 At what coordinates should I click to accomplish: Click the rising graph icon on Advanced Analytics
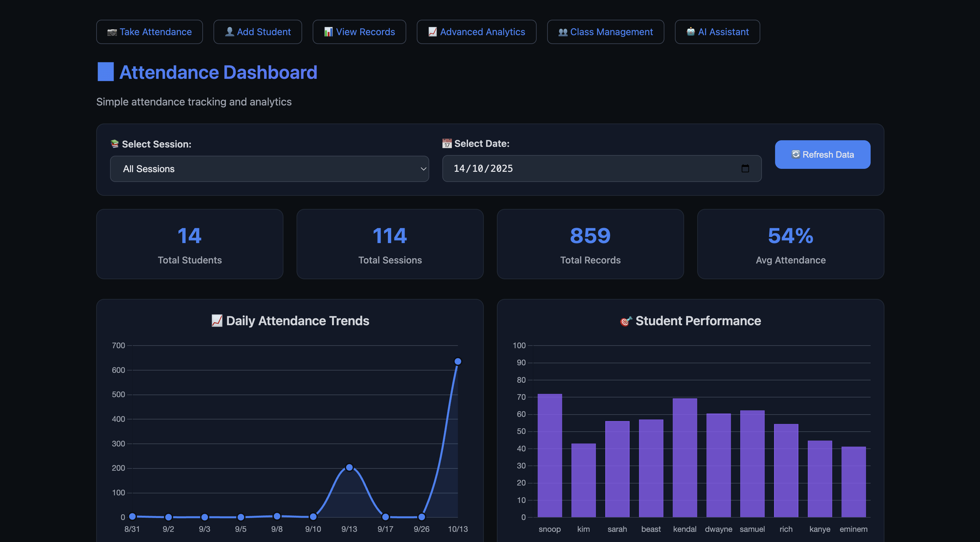coord(432,32)
